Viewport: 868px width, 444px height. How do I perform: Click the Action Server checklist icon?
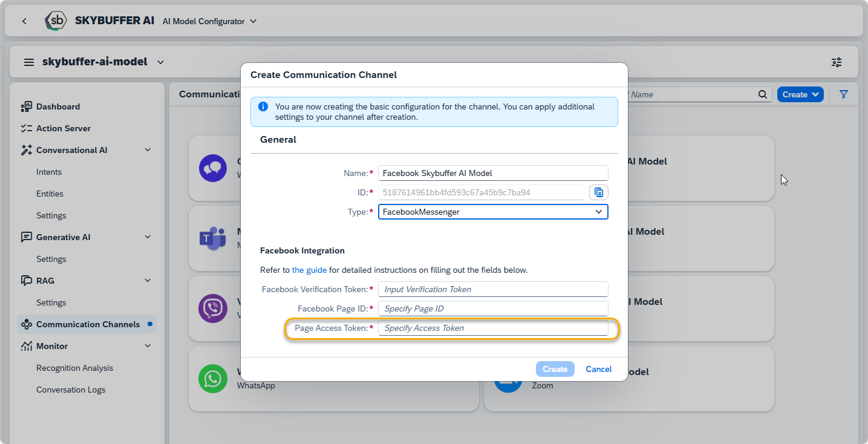26,128
